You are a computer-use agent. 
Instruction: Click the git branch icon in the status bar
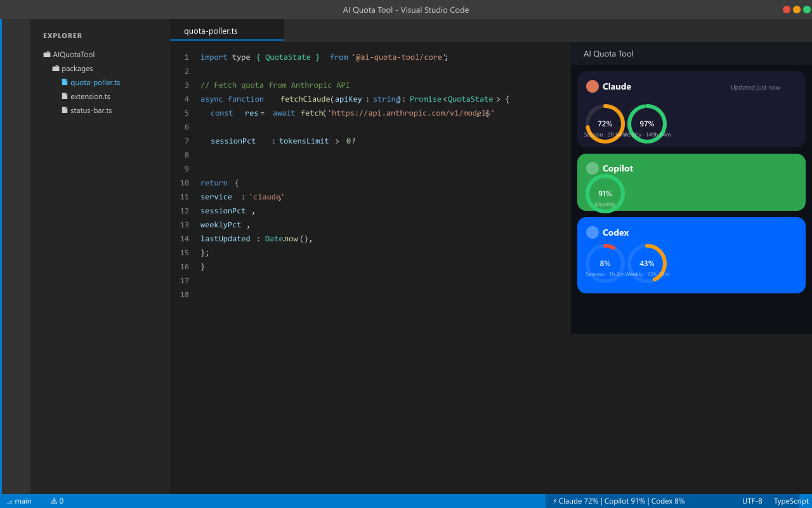coord(10,502)
